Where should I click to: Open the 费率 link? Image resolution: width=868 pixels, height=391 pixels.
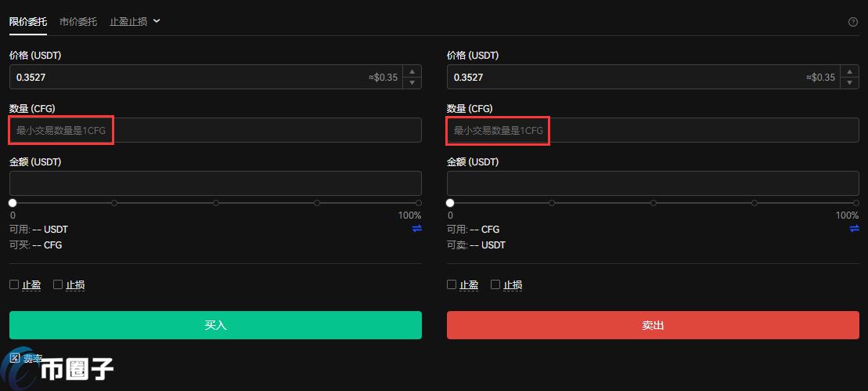(x=33, y=358)
